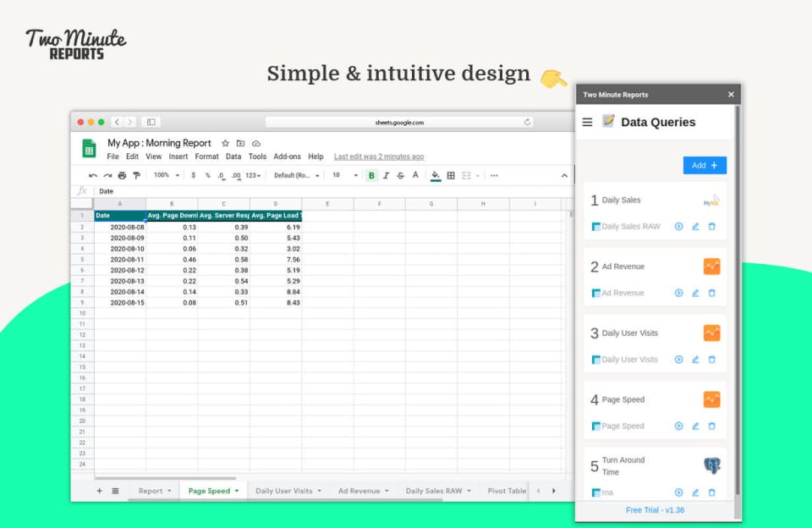Click the formula bar showing Date
This screenshot has height=528, width=812.
(x=333, y=191)
